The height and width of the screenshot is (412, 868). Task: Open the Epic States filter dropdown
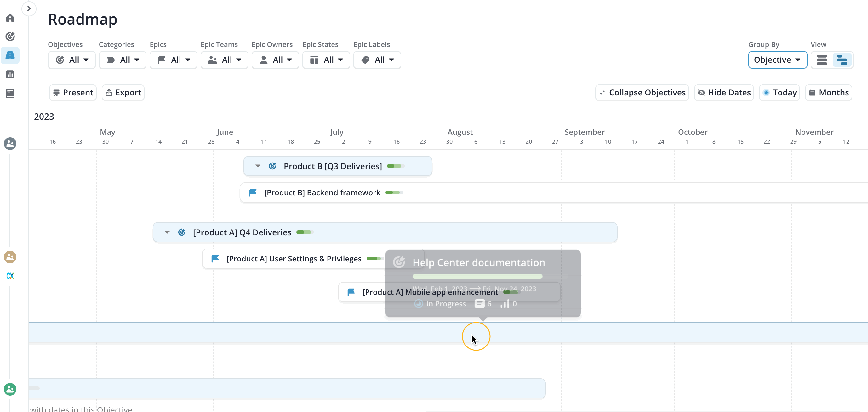(x=326, y=60)
